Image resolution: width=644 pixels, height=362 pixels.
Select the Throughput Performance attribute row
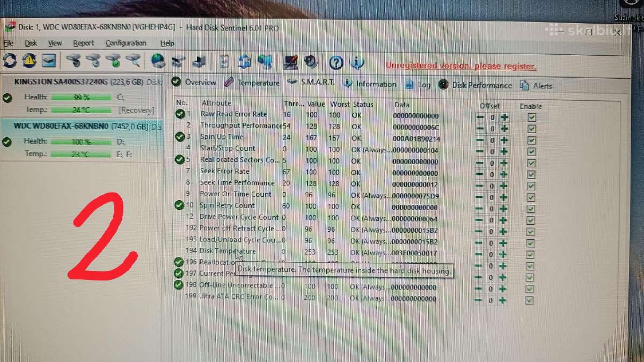(312, 126)
